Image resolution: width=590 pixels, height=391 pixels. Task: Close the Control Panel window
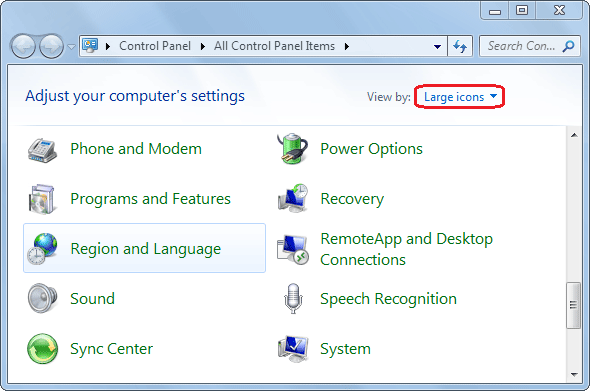tap(559, 10)
